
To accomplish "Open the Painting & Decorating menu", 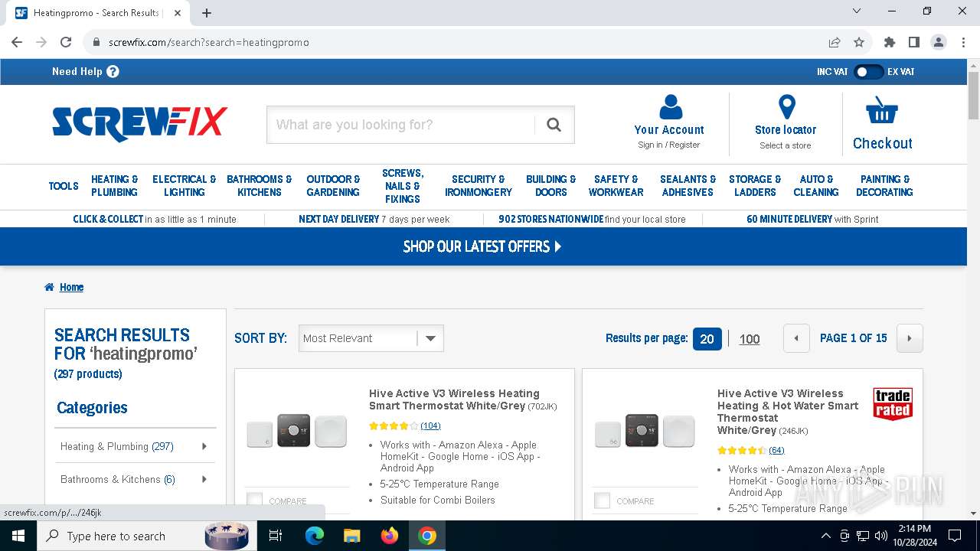I will coord(885,186).
